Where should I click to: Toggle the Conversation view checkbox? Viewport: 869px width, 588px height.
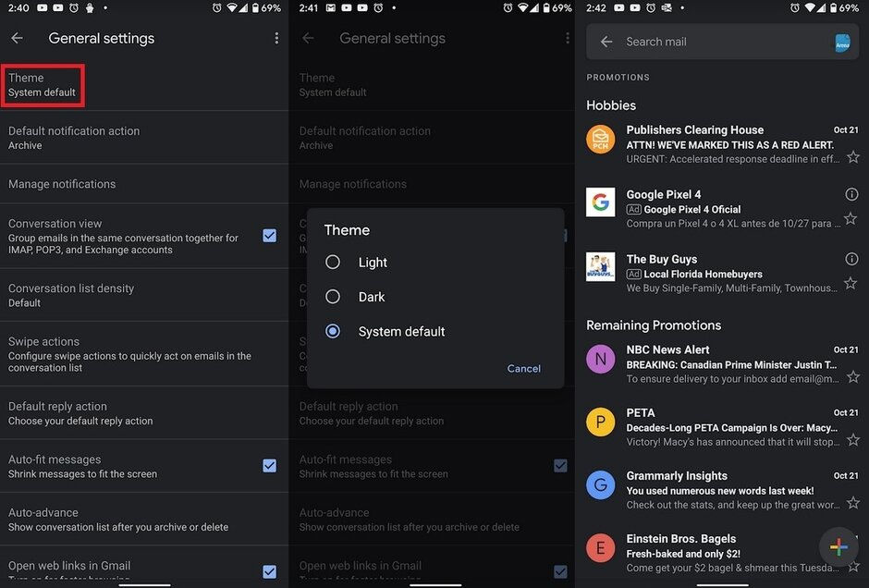269,236
